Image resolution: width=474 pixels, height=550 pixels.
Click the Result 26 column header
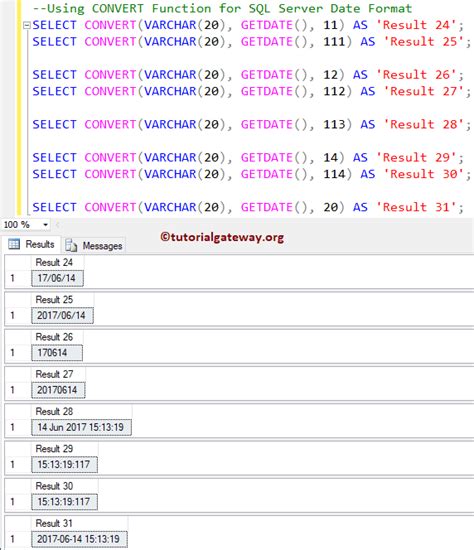click(x=57, y=337)
